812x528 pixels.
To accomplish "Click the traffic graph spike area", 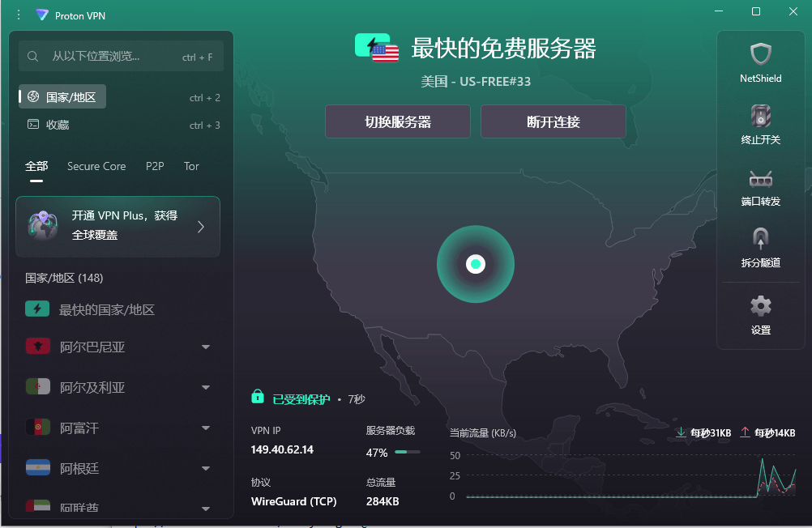I will coord(776,477).
